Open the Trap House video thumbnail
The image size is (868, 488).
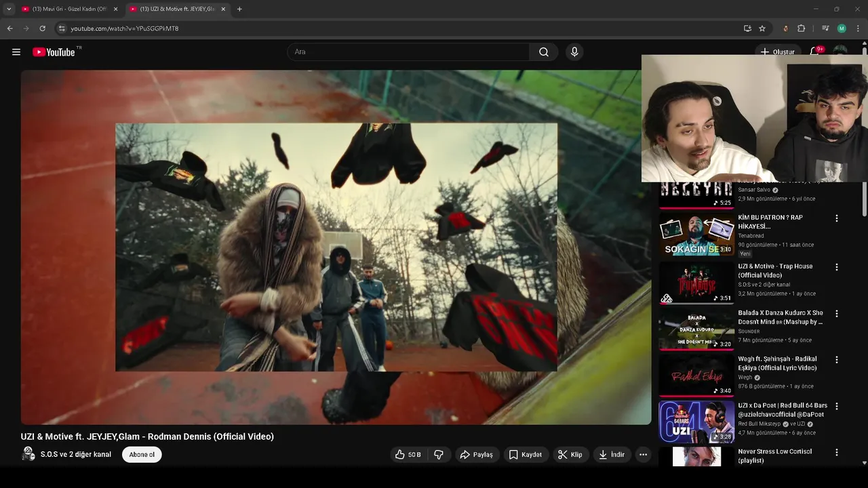696,283
